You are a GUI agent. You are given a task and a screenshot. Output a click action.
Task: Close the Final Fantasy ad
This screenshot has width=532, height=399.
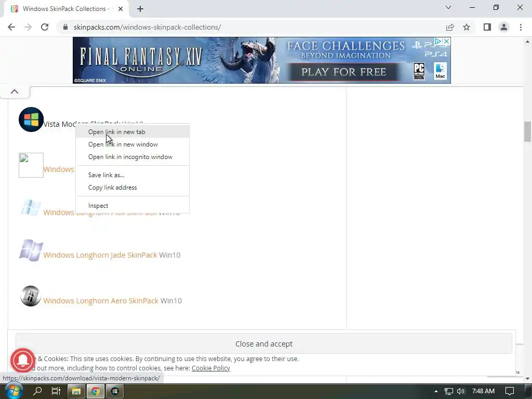coord(447,42)
